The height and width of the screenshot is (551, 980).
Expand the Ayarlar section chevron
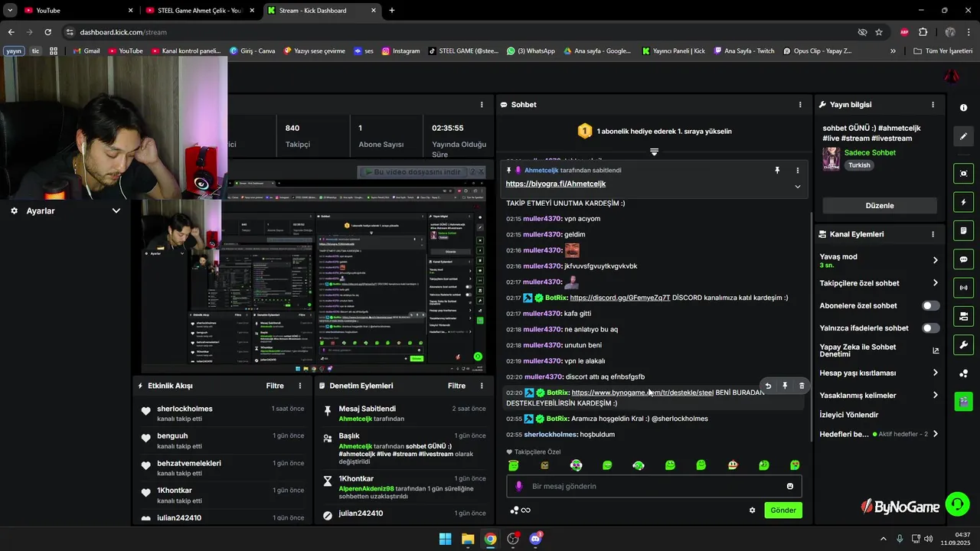tap(116, 210)
